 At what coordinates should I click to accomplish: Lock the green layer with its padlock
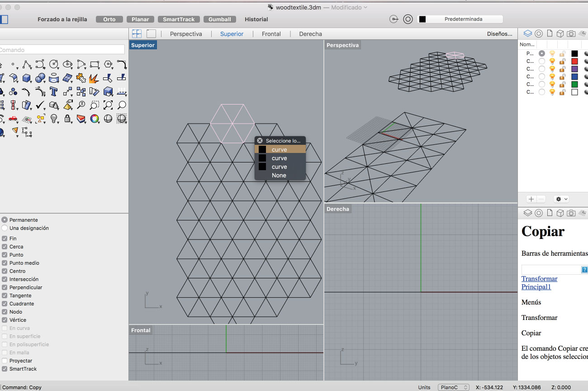(x=563, y=84)
